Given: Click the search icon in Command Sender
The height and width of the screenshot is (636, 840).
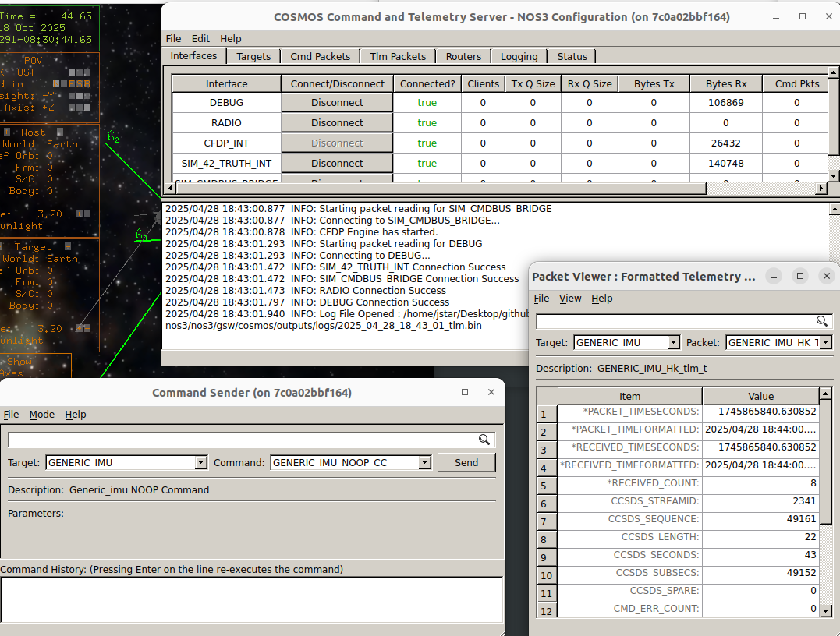Looking at the screenshot, I should [484, 440].
